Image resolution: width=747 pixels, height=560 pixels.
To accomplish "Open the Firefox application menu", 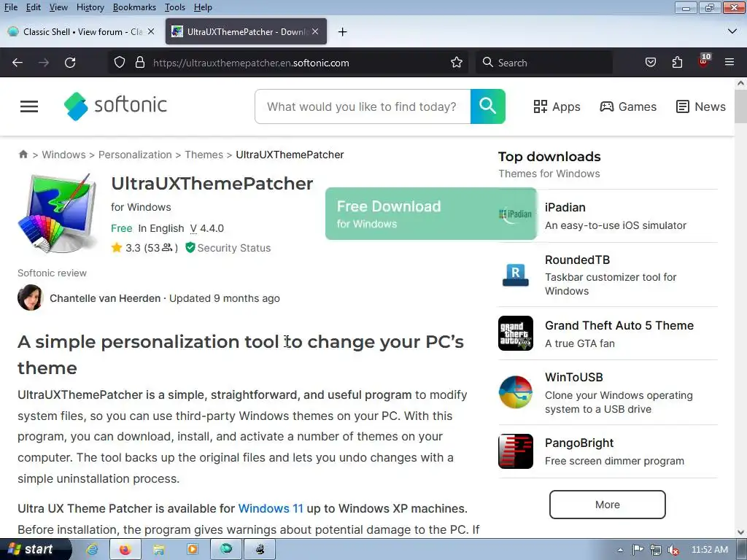I will click(x=729, y=63).
